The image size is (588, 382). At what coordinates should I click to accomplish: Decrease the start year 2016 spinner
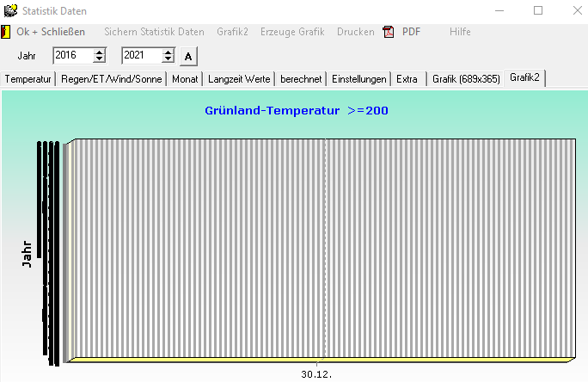tap(100, 59)
